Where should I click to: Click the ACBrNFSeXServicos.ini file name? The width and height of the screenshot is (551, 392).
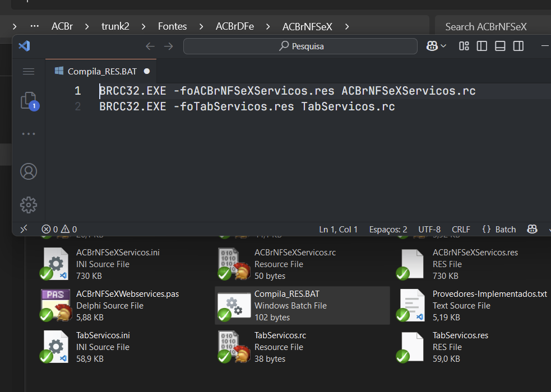coord(118,253)
